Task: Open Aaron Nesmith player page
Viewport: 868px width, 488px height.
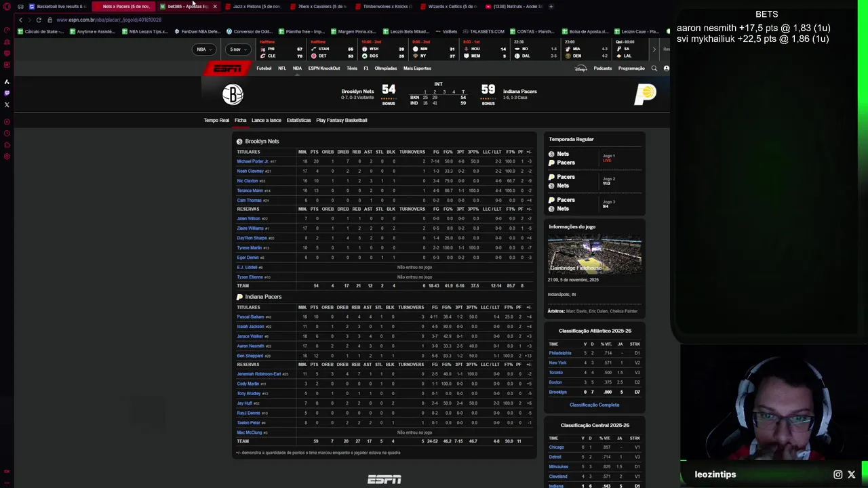Action: [x=250, y=346]
